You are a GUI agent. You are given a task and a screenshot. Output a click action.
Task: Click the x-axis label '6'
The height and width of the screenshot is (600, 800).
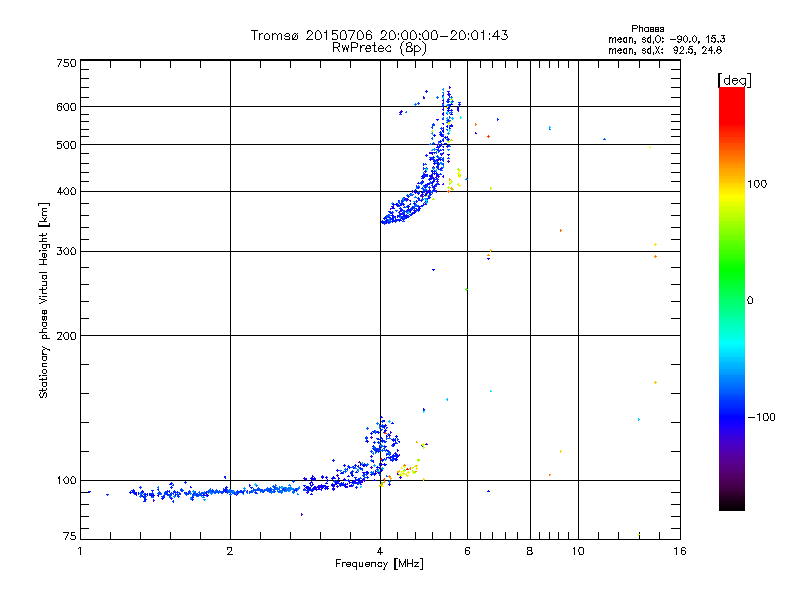tap(467, 551)
